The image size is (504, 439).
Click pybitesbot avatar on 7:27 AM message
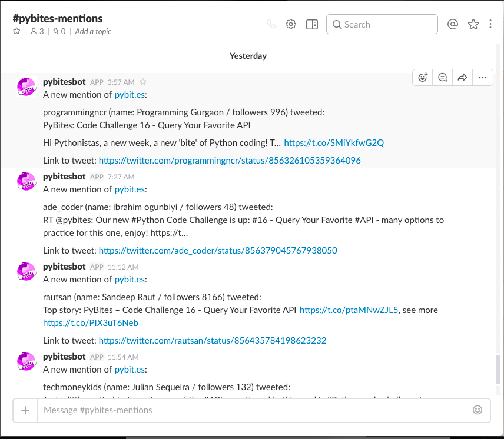[x=26, y=181]
